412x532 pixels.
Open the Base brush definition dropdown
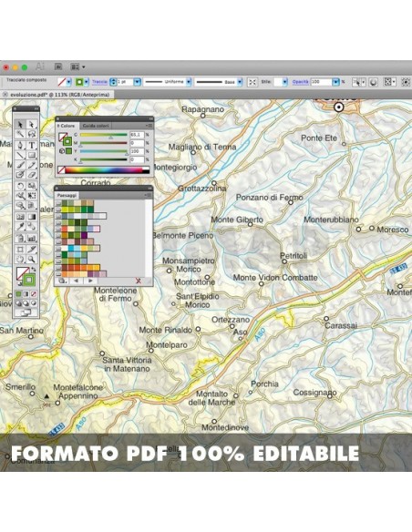(x=240, y=82)
